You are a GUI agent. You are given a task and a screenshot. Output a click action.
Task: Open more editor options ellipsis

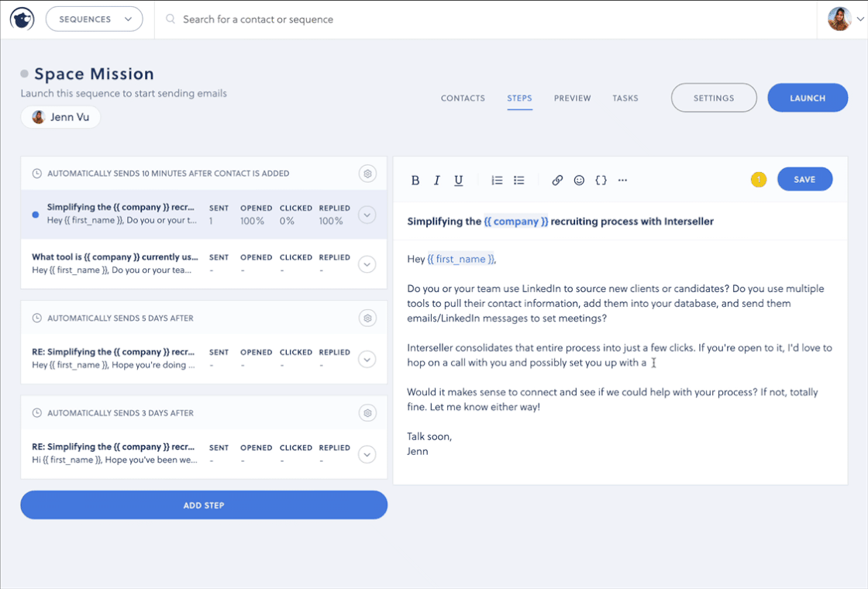tap(623, 181)
